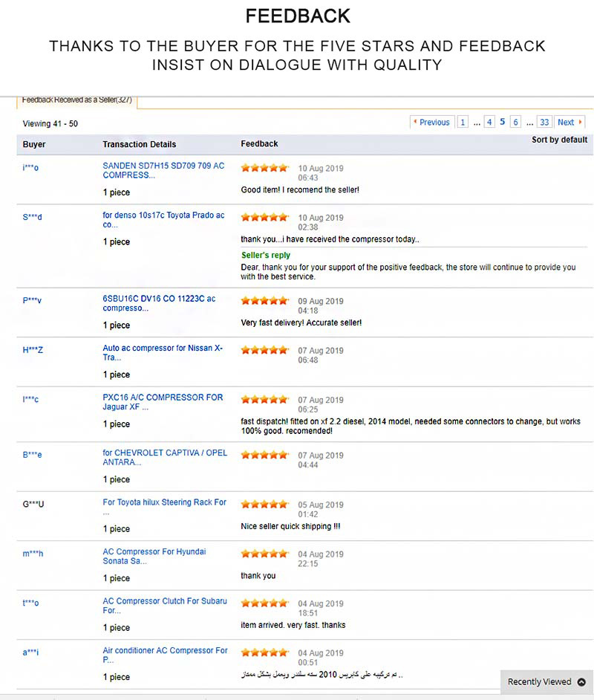
Task: Open the SANDEN SD7H15 SD709 compressor listing
Action: point(163,170)
